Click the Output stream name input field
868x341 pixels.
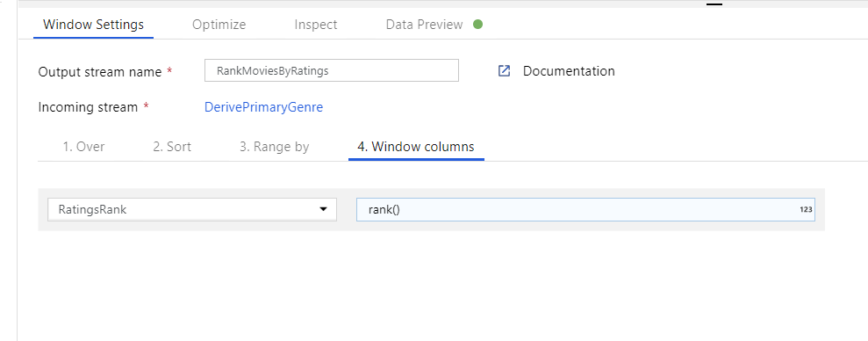(332, 70)
